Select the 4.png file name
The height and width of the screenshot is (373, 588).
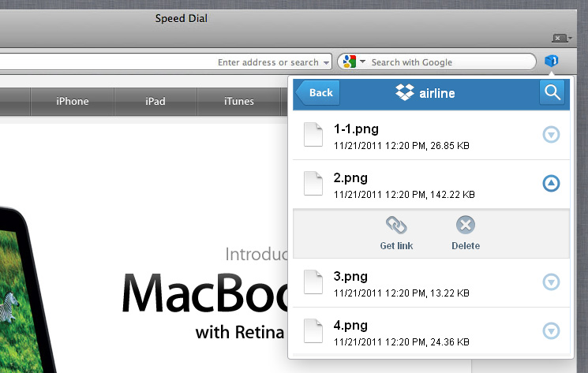click(x=350, y=326)
